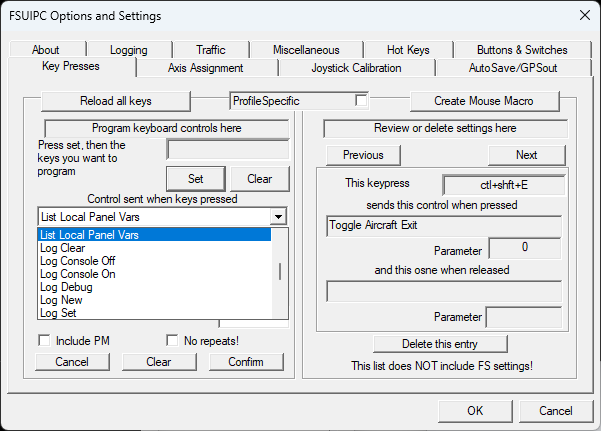The image size is (601, 431).
Task: Click the dropdown list scrollbar thumb
Action: click(x=280, y=271)
